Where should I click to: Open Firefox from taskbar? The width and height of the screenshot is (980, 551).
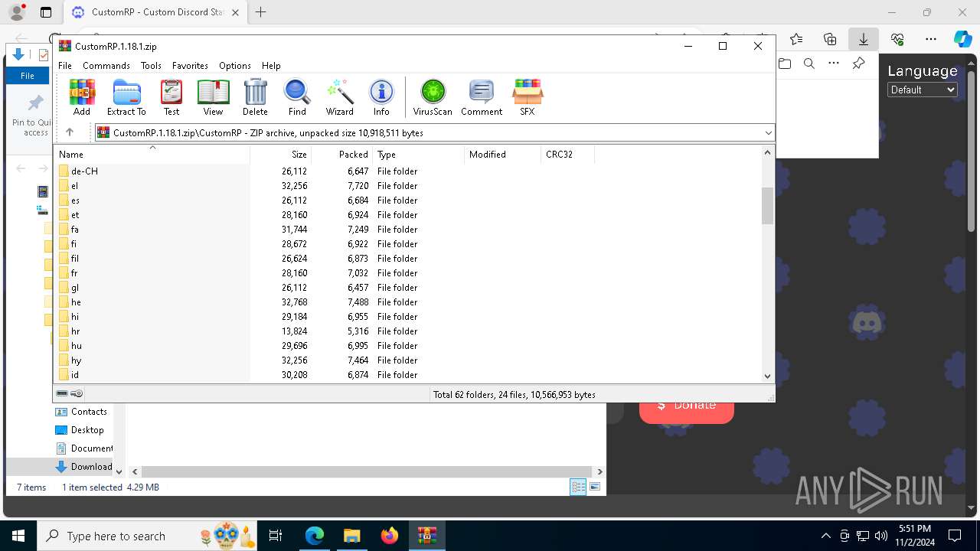coord(389,536)
